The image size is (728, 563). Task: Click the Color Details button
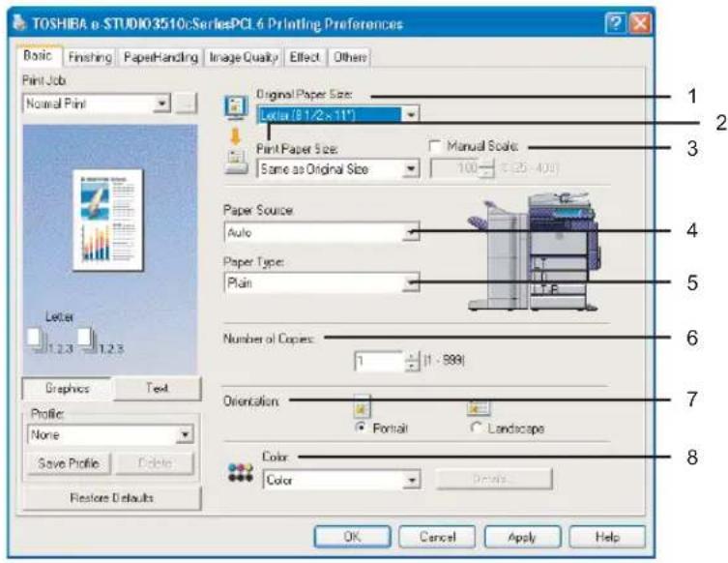tap(494, 479)
